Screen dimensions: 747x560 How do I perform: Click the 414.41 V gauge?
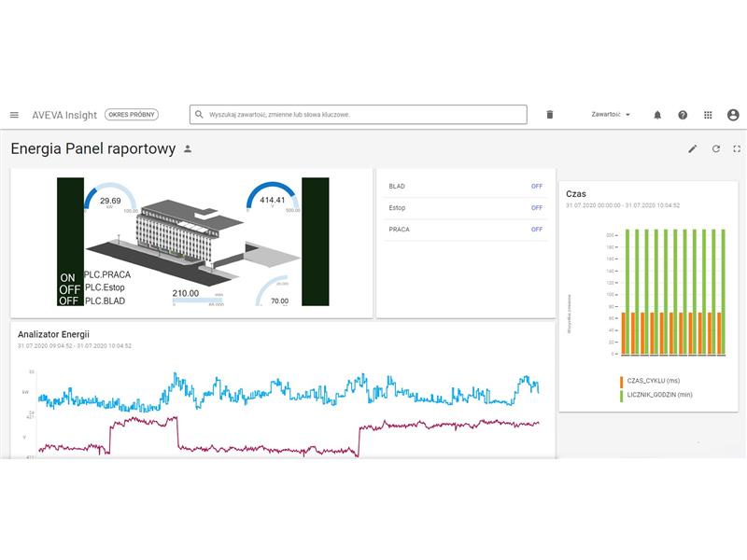coord(273,197)
